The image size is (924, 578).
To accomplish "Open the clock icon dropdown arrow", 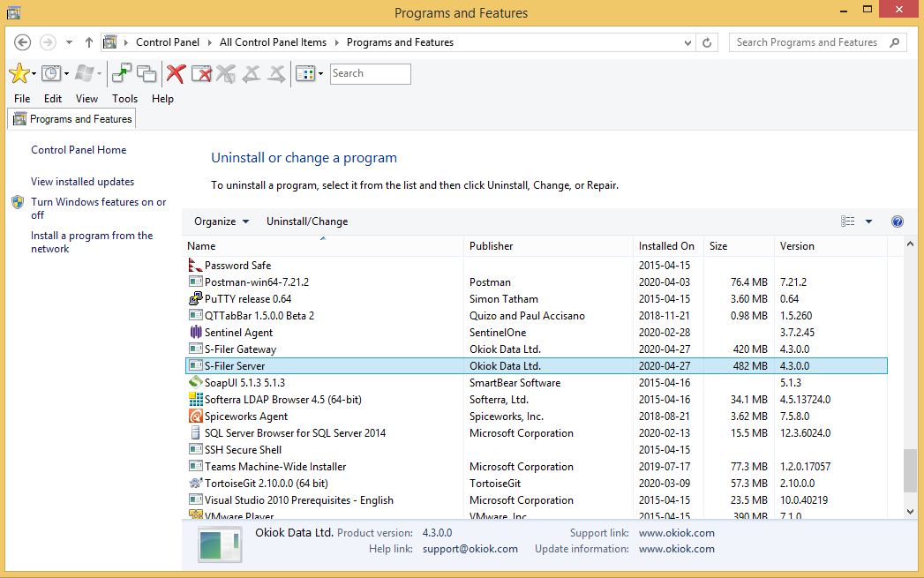I will tap(66, 74).
